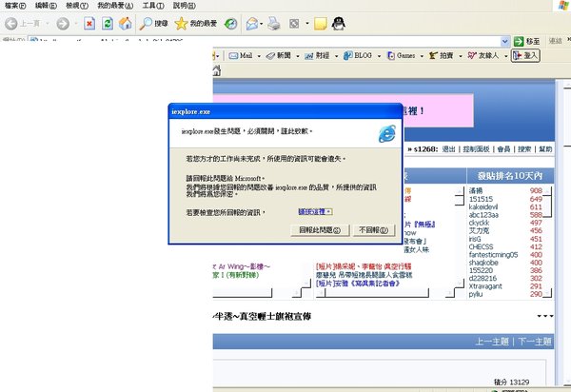Open the 檢視(V) View menu
Image resolution: width=571 pixels, height=392 pixels.
click(x=77, y=6)
